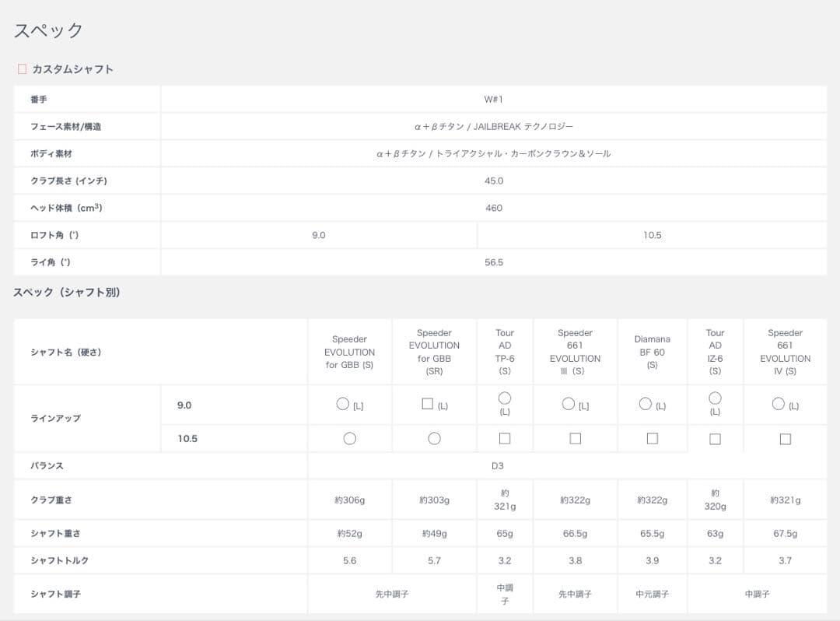The height and width of the screenshot is (621, 840).
Task: Click the ロフト角 row label
Action: pos(54,235)
